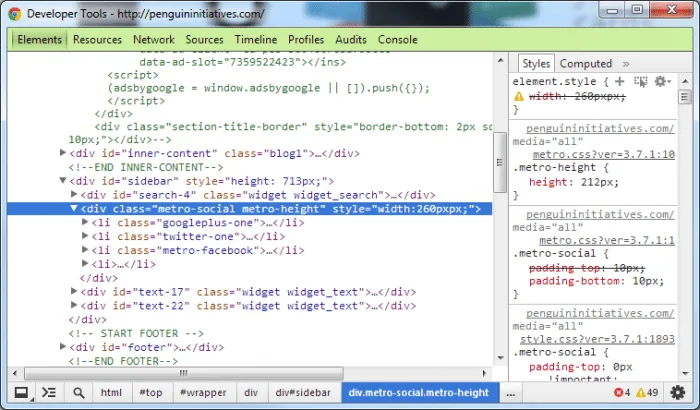Switch to the Sources panel

tap(204, 39)
